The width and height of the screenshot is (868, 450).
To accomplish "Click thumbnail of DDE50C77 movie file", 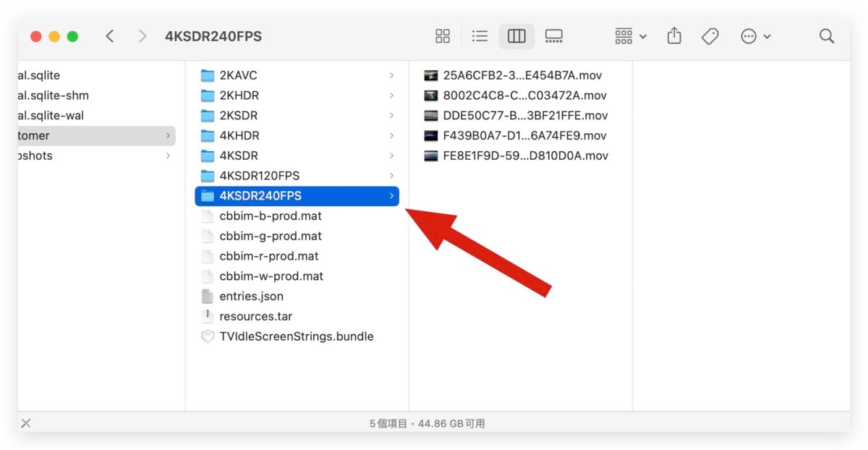I will (431, 116).
